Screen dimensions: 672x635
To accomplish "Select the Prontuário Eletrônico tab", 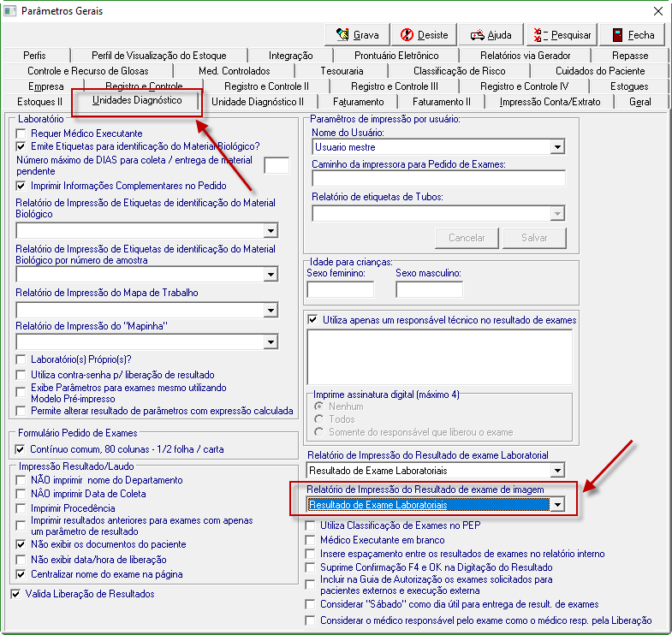I will tap(396, 56).
